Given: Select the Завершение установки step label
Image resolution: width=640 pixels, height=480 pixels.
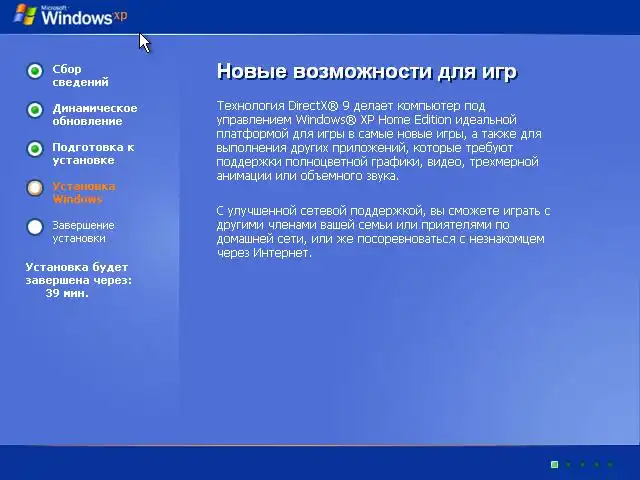Looking at the screenshot, I should point(83,231).
